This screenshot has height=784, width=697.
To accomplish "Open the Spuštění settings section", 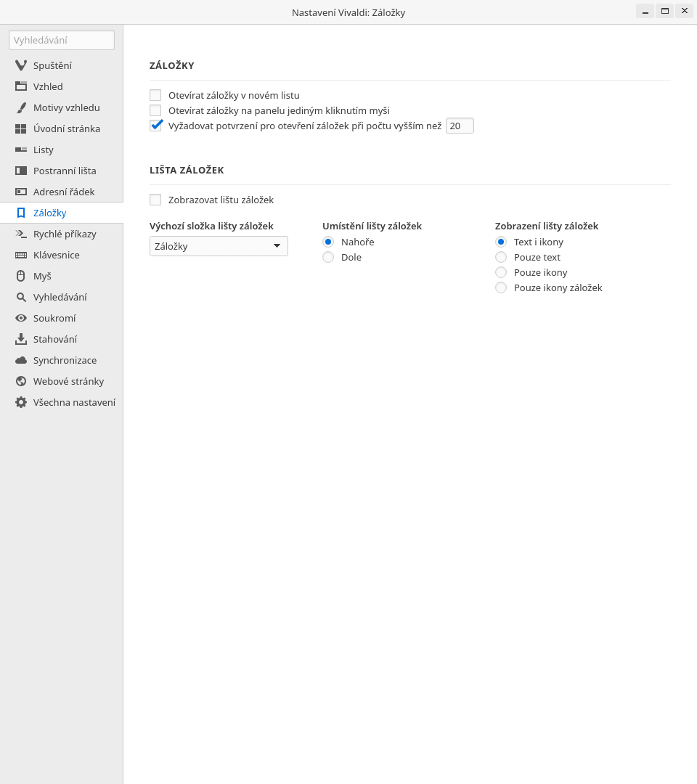I will tap(62, 65).
